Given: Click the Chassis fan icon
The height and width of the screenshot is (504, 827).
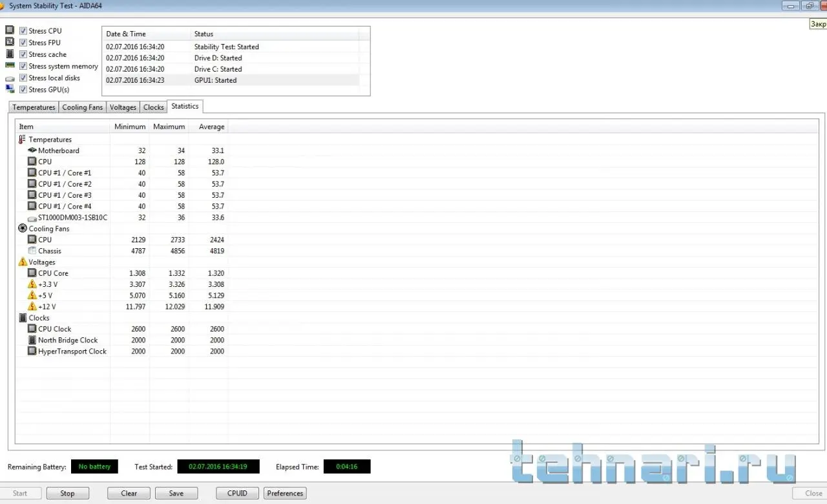Looking at the screenshot, I should (32, 251).
